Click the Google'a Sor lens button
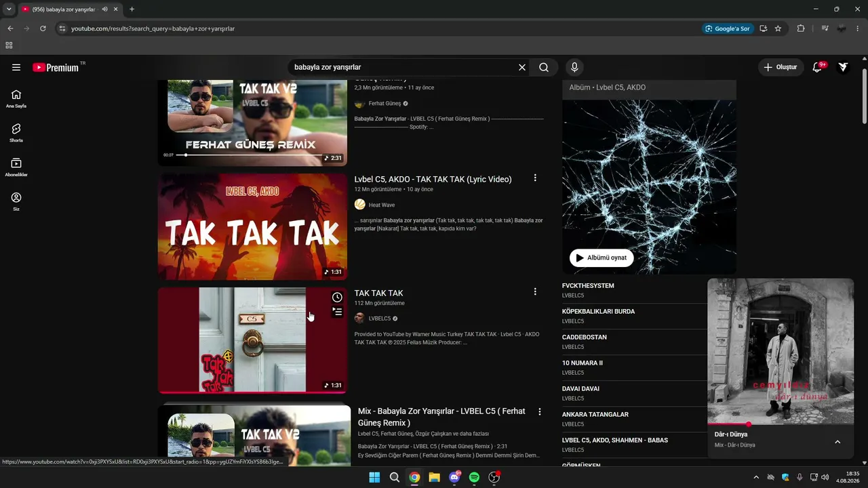The height and width of the screenshot is (488, 868). 728,28
